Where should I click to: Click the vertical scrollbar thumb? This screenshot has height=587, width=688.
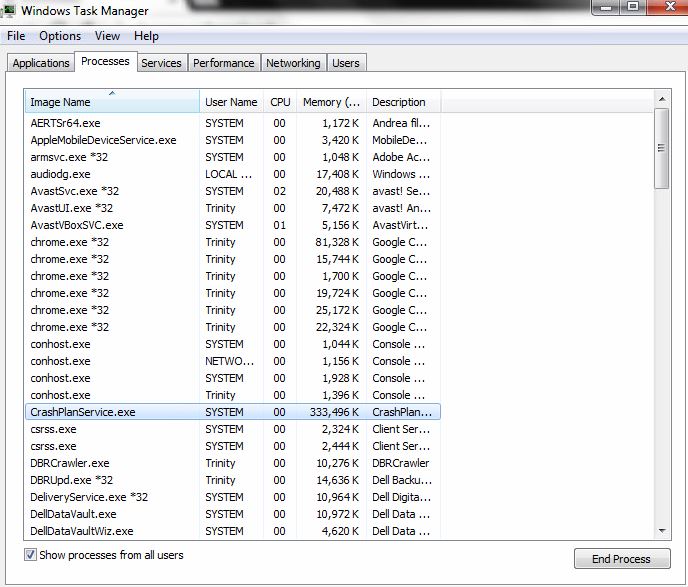(662, 148)
